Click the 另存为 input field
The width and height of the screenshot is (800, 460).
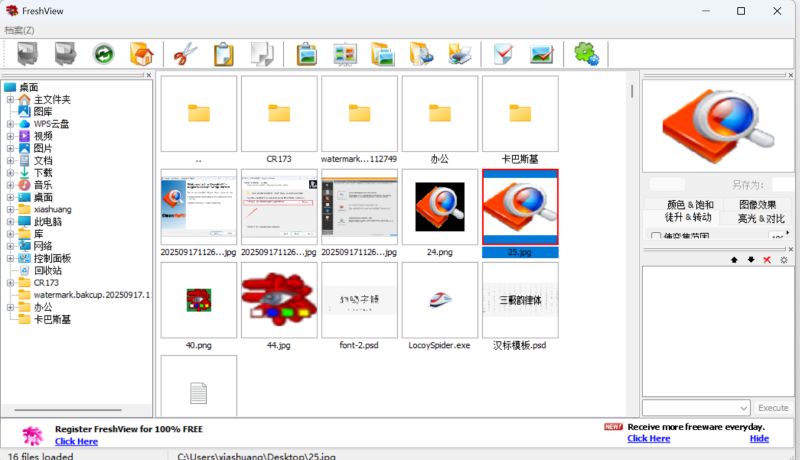click(x=783, y=184)
